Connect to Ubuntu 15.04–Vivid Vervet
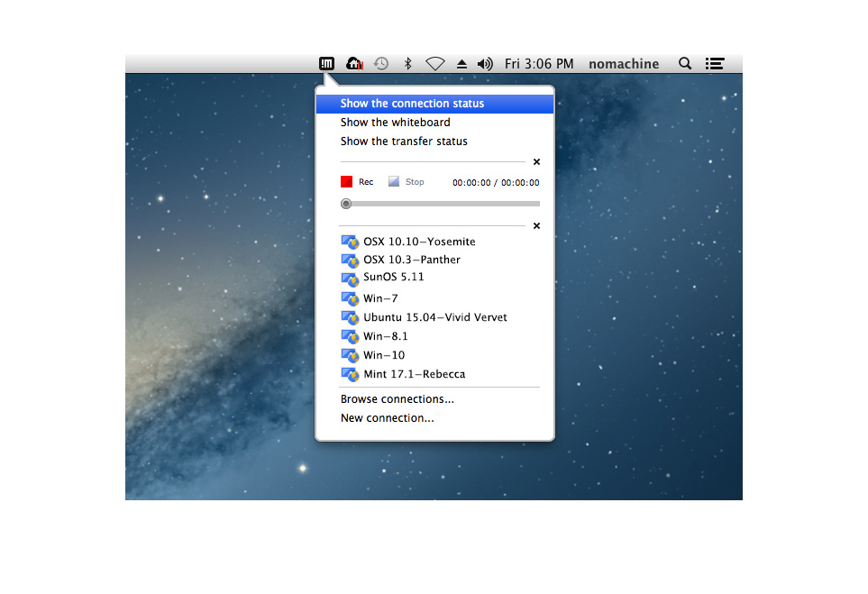Image resolution: width=868 pixels, height=594 pixels. coord(434,317)
